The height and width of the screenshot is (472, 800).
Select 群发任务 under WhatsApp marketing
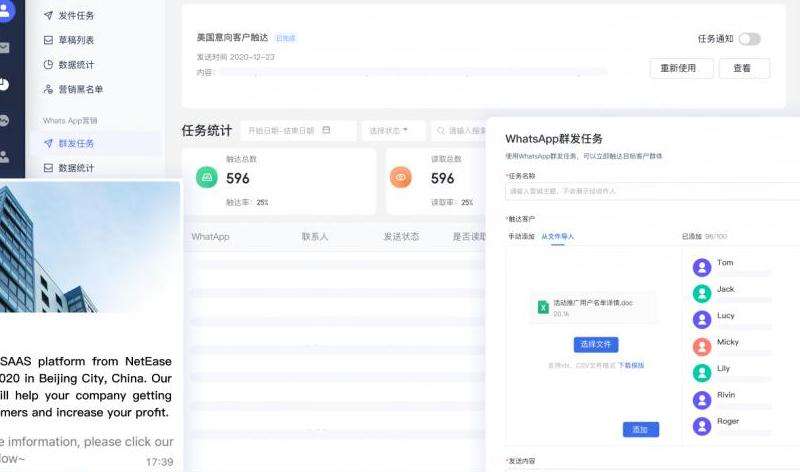[x=76, y=143]
